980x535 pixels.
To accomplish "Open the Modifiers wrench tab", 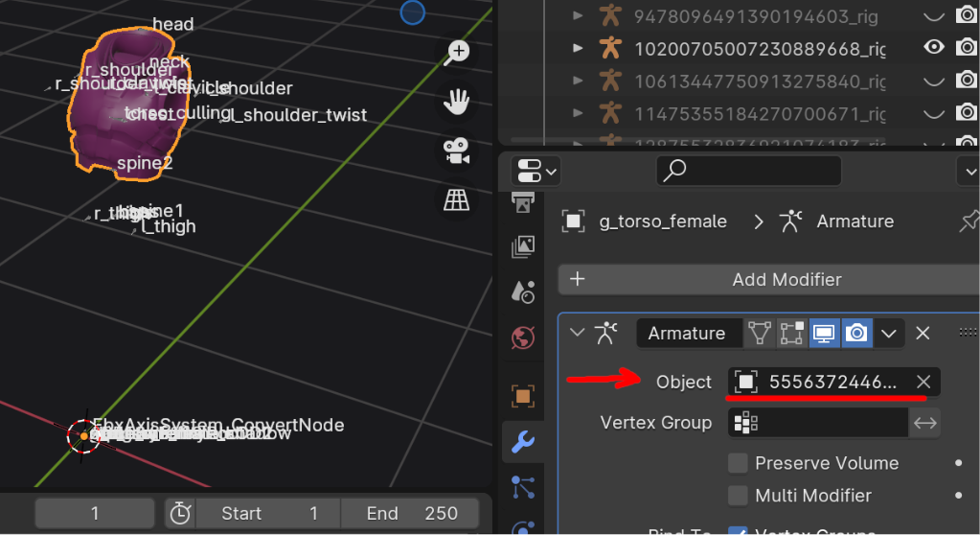I will 523,442.
